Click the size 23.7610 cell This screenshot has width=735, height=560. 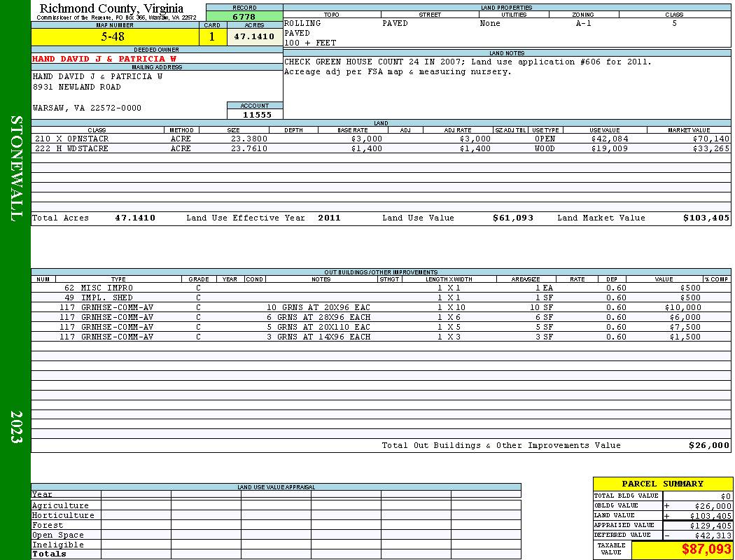click(x=249, y=148)
